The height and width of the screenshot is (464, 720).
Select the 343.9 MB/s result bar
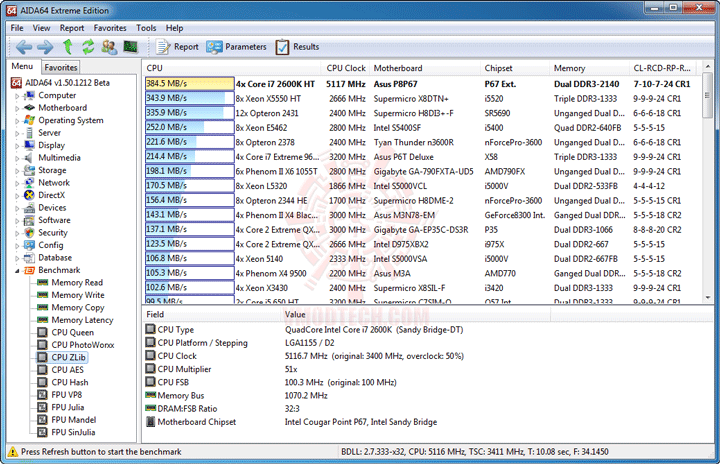click(189, 98)
